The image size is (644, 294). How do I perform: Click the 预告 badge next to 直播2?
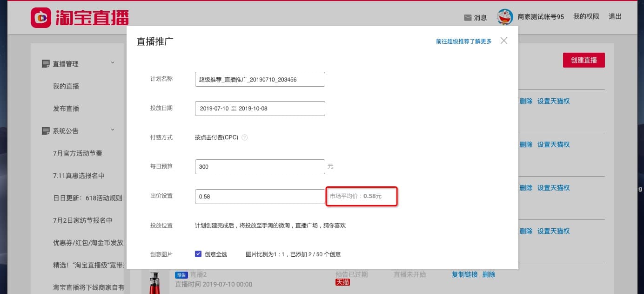click(181, 274)
